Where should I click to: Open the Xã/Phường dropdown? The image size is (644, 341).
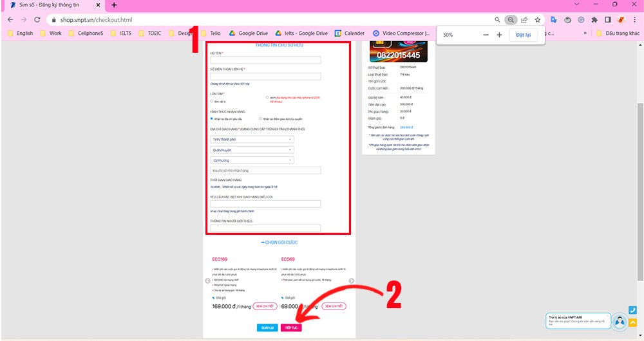[x=252, y=160]
